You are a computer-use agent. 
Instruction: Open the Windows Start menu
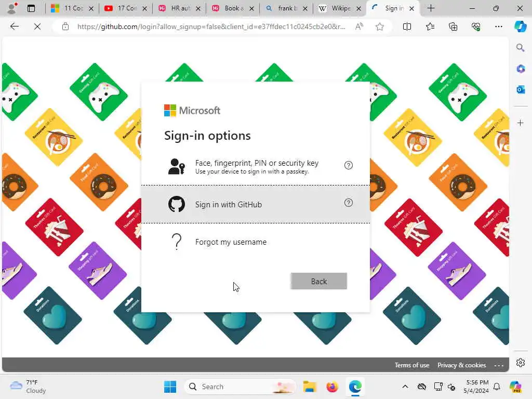point(170,387)
